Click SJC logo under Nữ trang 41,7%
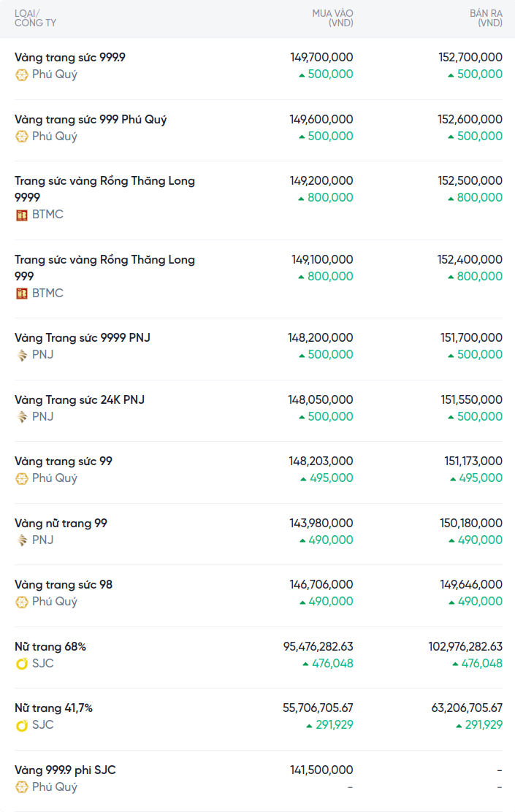Image resolution: width=515 pixels, height=812 pixels. (x=22, y=725)
